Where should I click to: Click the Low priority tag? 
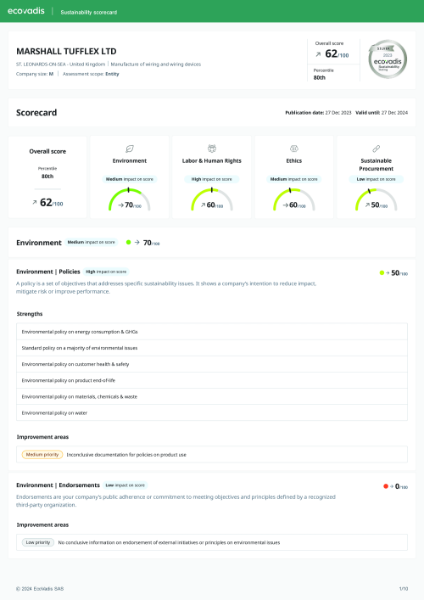point(38,542)
